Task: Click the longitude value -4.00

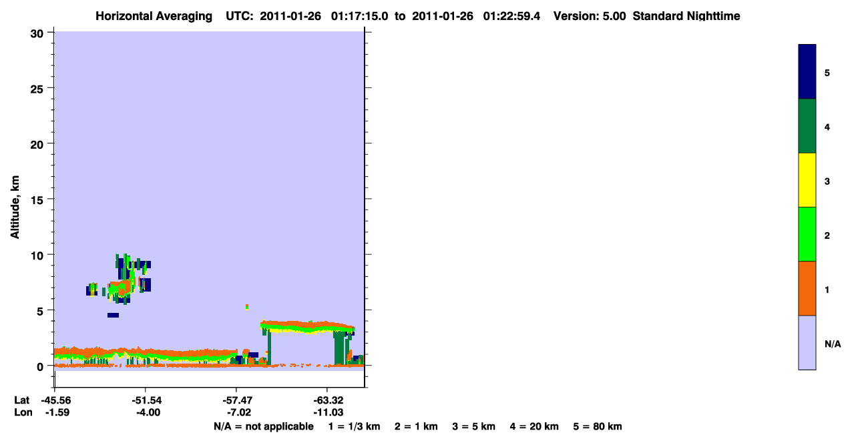Action: [x=148, y=412]
